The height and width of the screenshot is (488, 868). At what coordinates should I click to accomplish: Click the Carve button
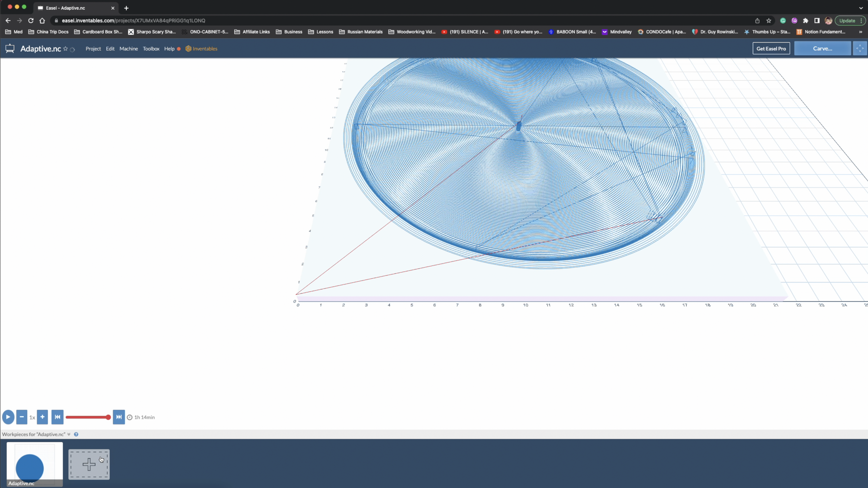(x=822, y=48)
